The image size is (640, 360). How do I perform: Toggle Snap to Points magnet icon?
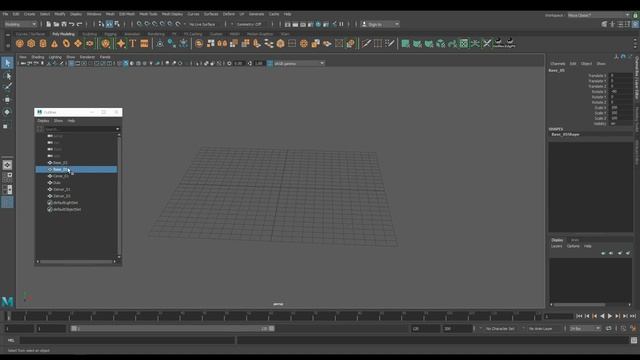coord(155,24)
